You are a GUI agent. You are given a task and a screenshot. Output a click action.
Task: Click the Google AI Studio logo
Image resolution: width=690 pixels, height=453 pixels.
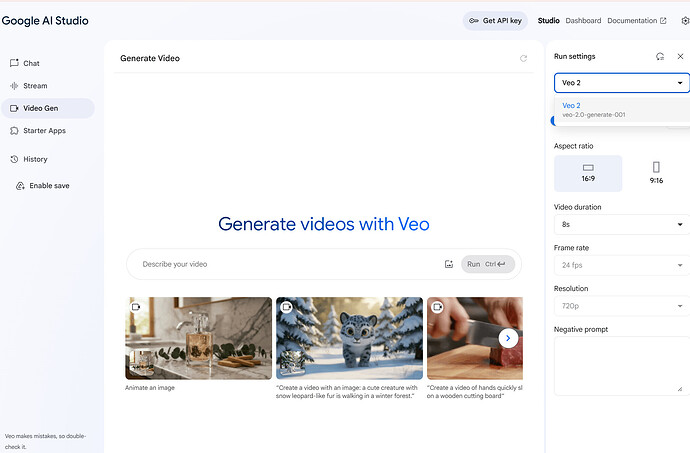(x=45, y=21)
